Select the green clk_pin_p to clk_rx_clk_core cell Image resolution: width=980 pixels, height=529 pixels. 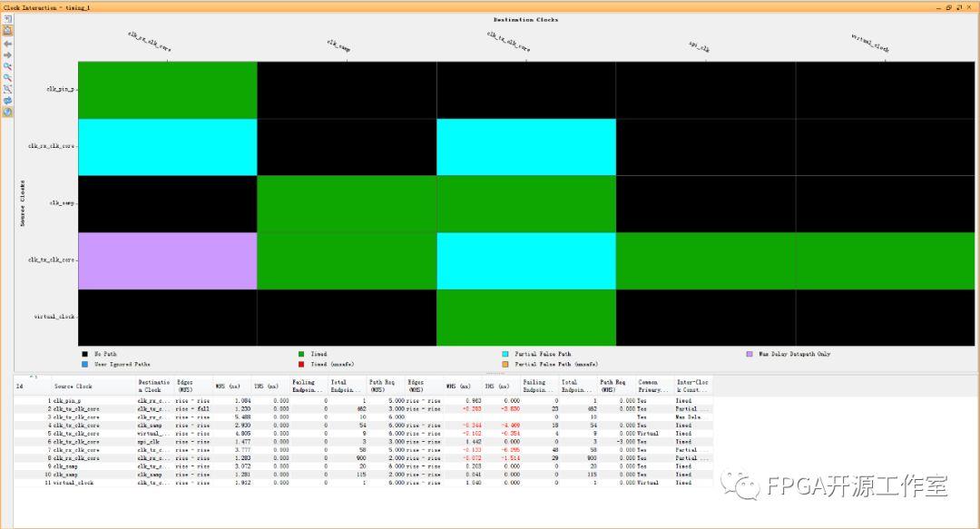tap(168, 90)
